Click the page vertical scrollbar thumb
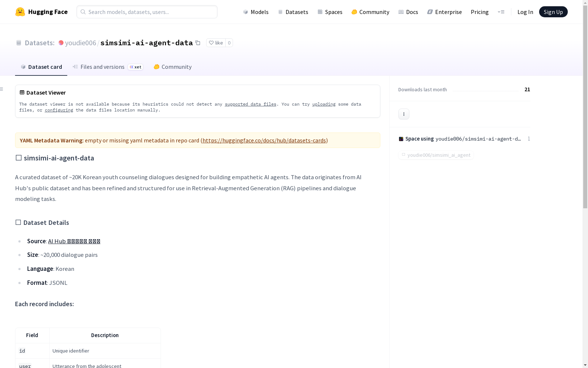Image resolution: width=588 pixels, height=368 pixels. point(585,107)
